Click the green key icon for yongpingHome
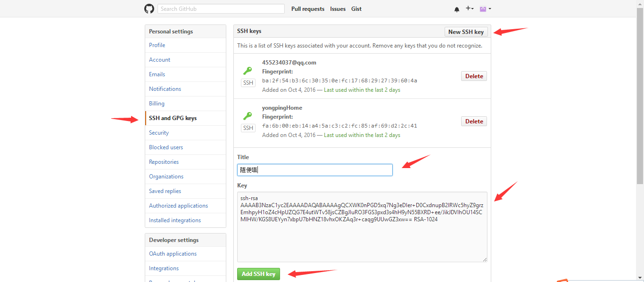Screen dimensions: 644x282 coord(248,116)
